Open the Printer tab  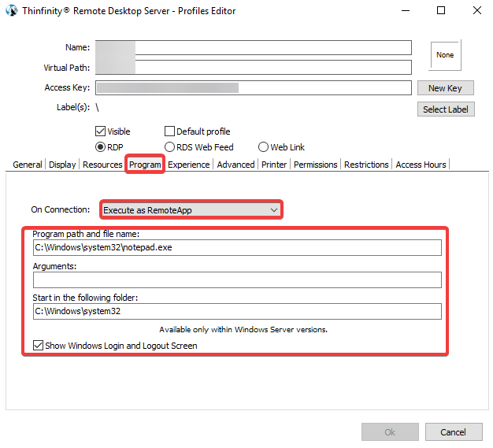pyautogui.click(x=274, y=165)
